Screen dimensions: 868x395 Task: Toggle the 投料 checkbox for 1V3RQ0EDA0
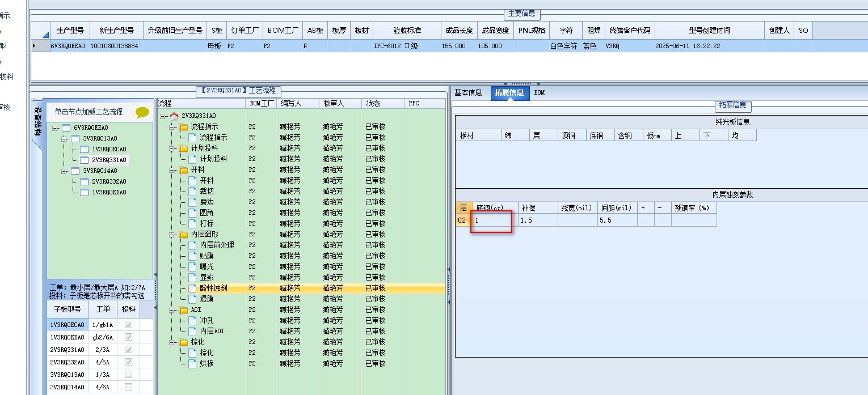coord(128,337)
